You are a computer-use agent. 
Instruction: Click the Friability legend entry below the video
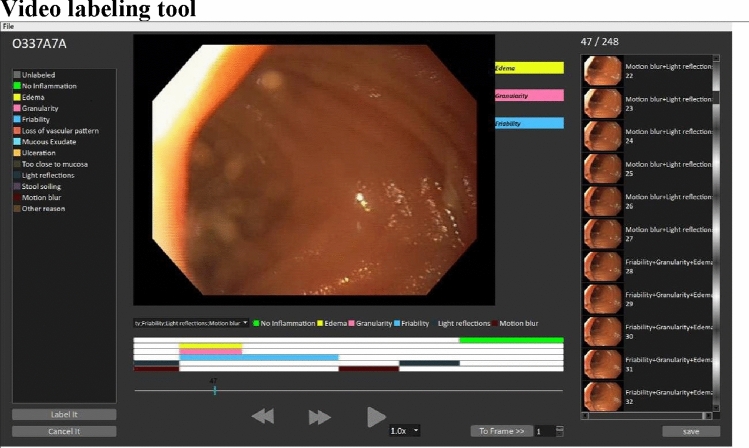(411, 323)
